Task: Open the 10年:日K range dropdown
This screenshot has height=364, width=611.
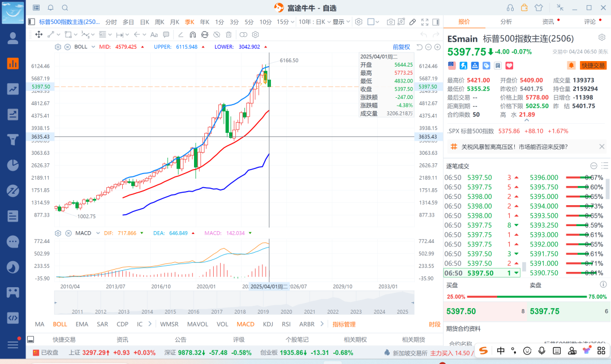Action: click(x=314, y=22)
